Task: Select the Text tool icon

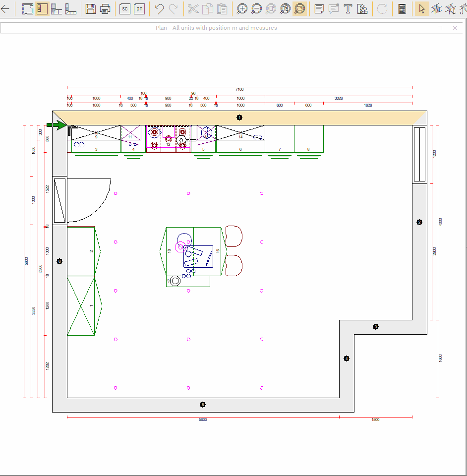Action: (348, 8)
